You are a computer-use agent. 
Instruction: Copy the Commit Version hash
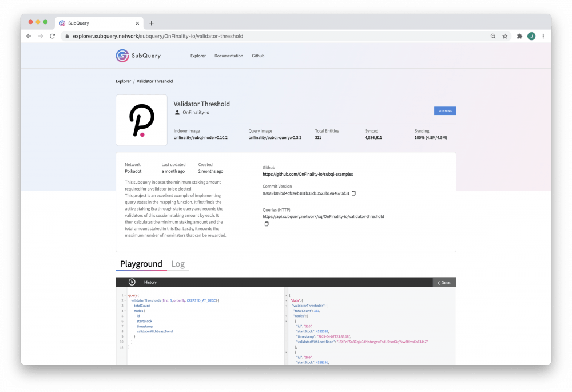(x=353, y=193)
